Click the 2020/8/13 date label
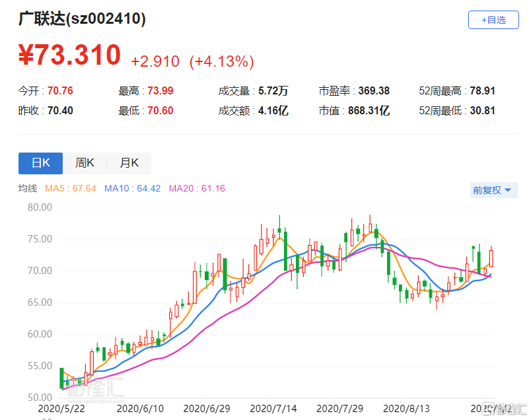The height and width of the screenshot is (420, 531). (x=406, y=409)
